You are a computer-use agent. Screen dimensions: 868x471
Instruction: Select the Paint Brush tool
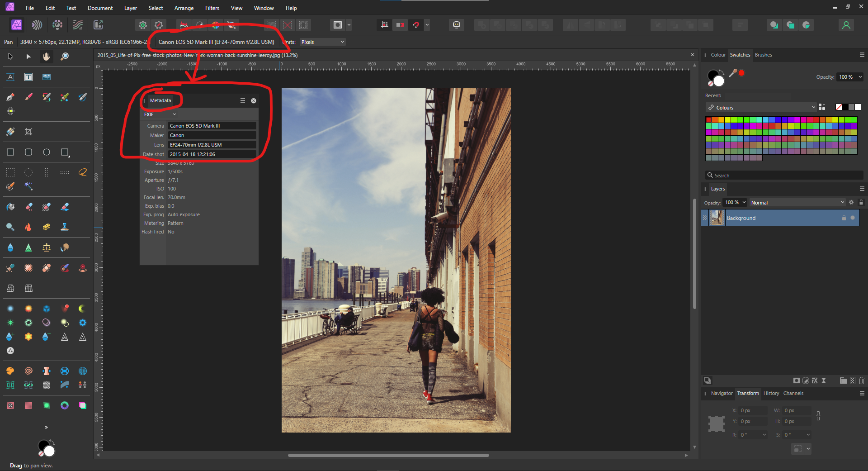tap(28, 97)
